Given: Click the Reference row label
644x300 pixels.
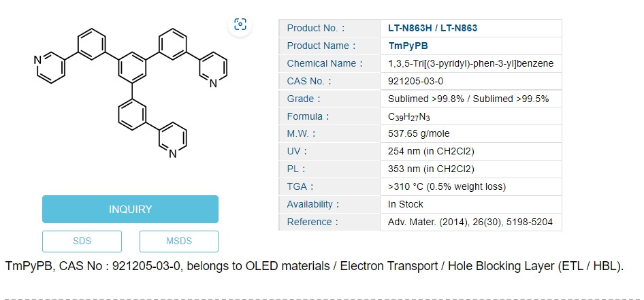Looking at the screenshot, I should pos(312,222).
